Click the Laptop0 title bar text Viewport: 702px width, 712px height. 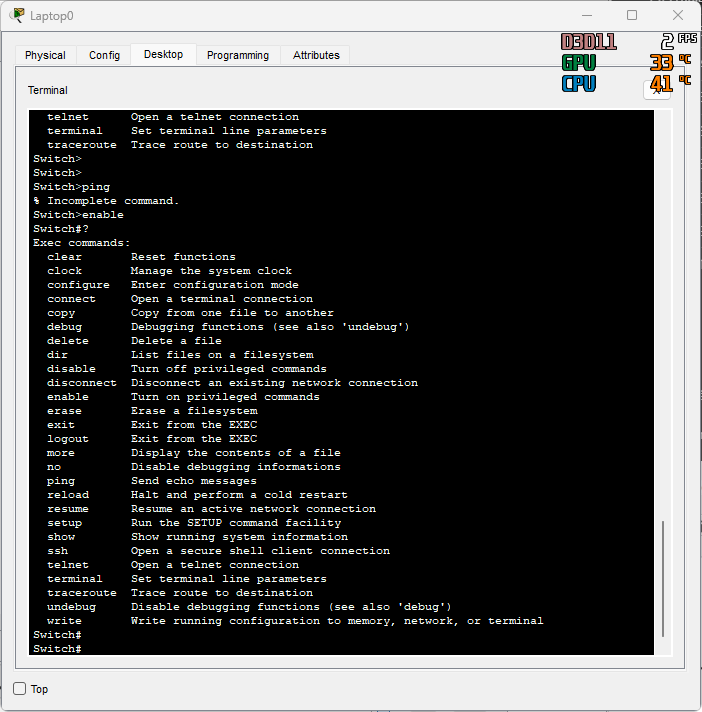(52, 16)
